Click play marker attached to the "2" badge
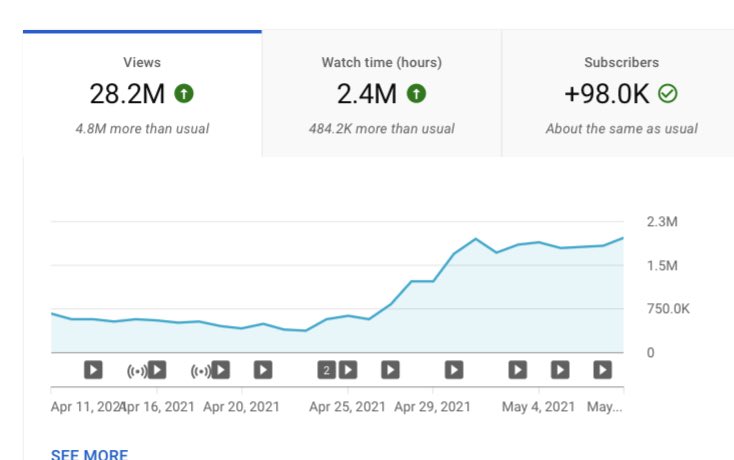The image size is (734, 460). [x=347, y=370]
